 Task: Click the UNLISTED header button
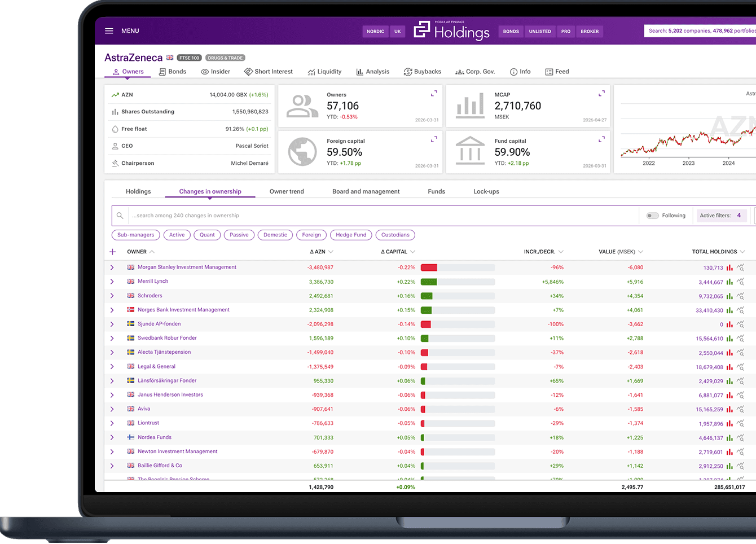tap(540, 32)
